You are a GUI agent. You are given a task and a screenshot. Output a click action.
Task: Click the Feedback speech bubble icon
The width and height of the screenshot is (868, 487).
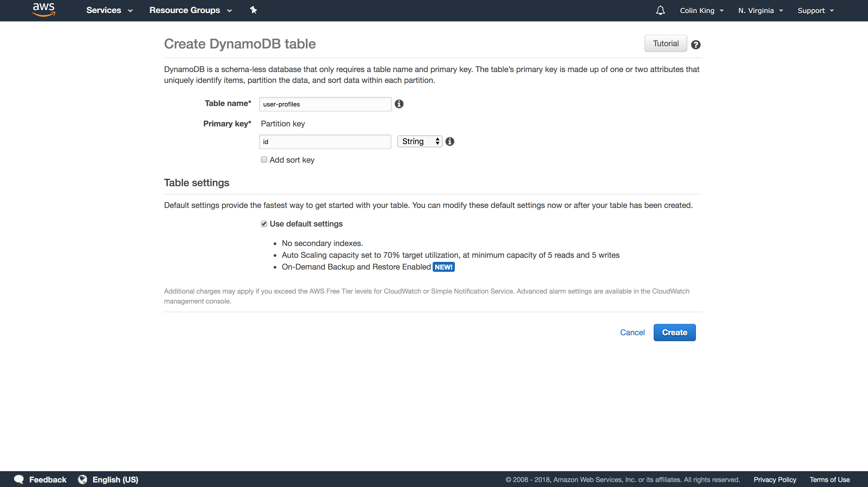pyautogui.click(x=19, y=479)
